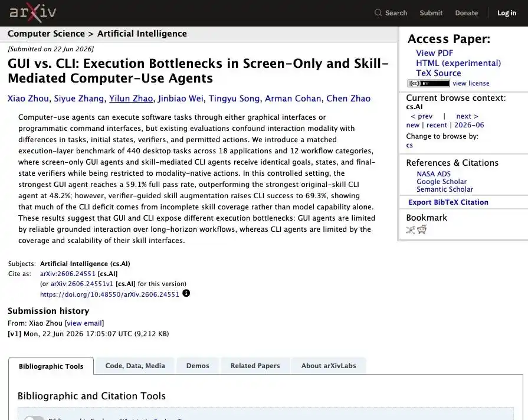Show the About arXivLabs tab
528x420 pixels.
(x=329, y=366)
